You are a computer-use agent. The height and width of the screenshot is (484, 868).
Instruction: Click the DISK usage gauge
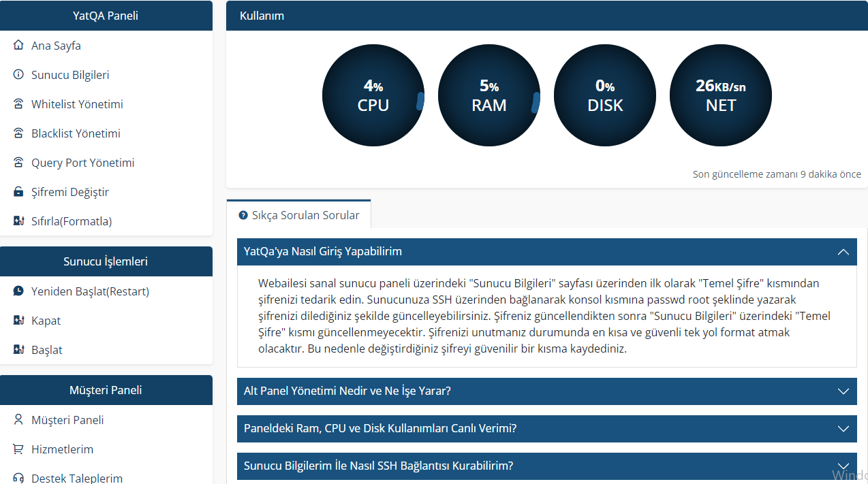(605, 96)
